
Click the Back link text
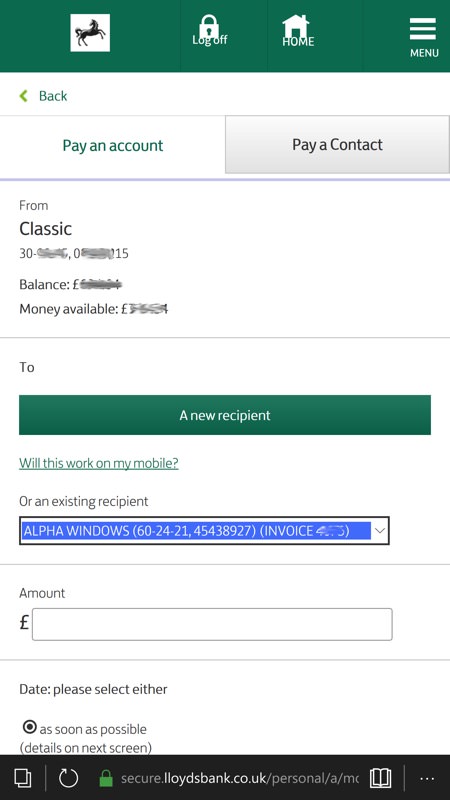coord(53,95)
